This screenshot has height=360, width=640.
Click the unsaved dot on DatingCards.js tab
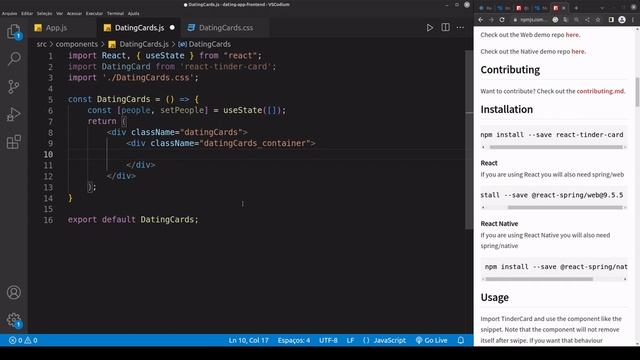point(172,27)
